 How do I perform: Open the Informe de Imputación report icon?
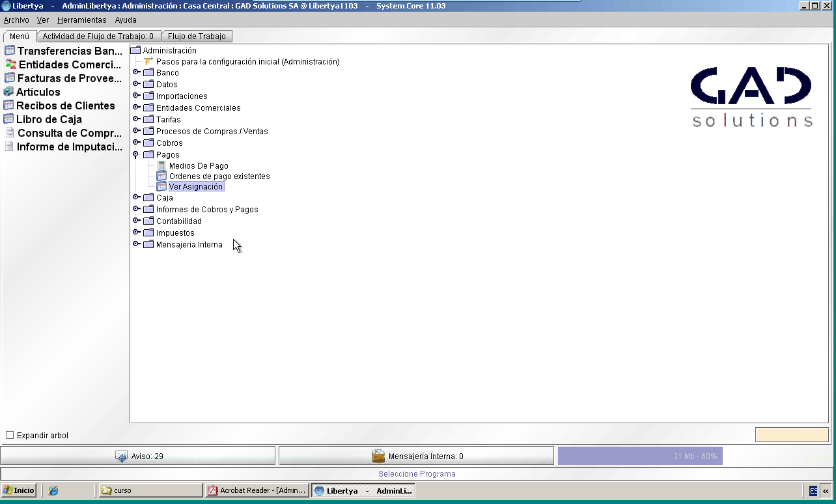point(9,147)
